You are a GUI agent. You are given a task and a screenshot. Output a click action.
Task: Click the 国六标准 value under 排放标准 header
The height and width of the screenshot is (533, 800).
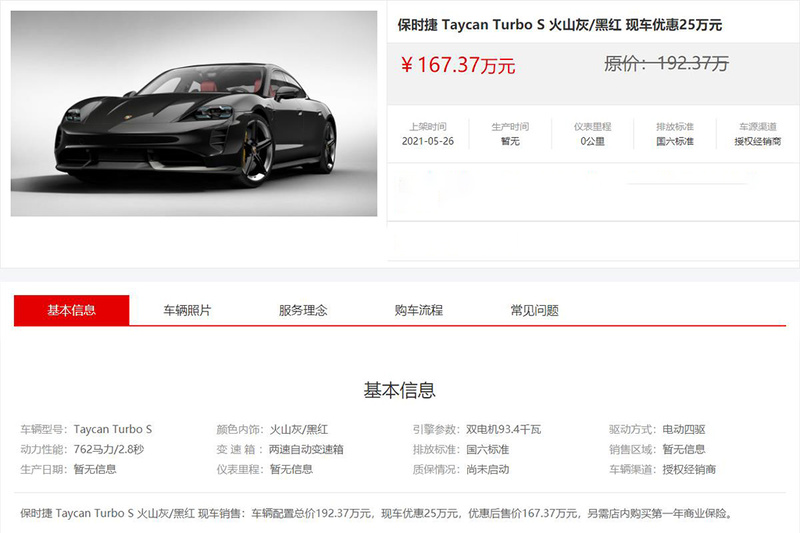(675, 141)
